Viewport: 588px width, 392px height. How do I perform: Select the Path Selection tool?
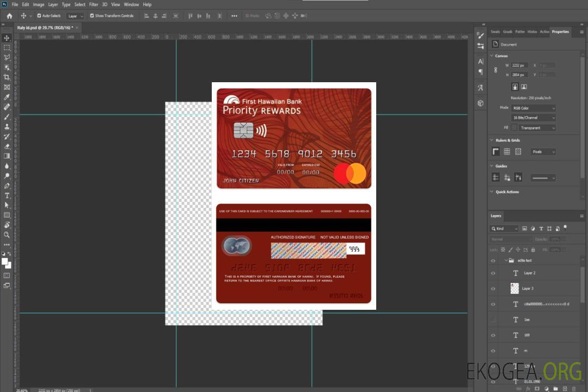[7, 205]
